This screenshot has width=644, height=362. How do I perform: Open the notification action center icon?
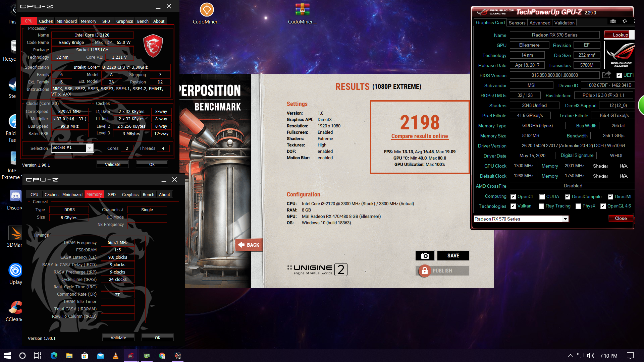coord(630,356)
